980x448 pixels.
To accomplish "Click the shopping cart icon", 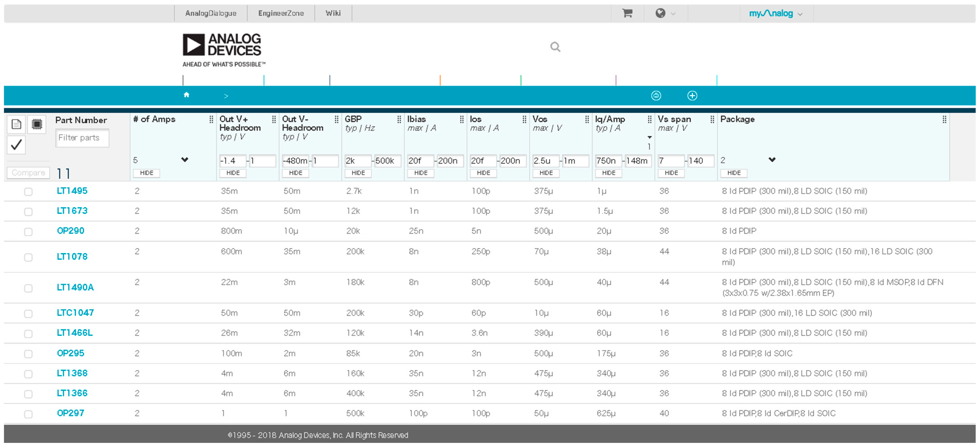I will [x=627, y=13].
